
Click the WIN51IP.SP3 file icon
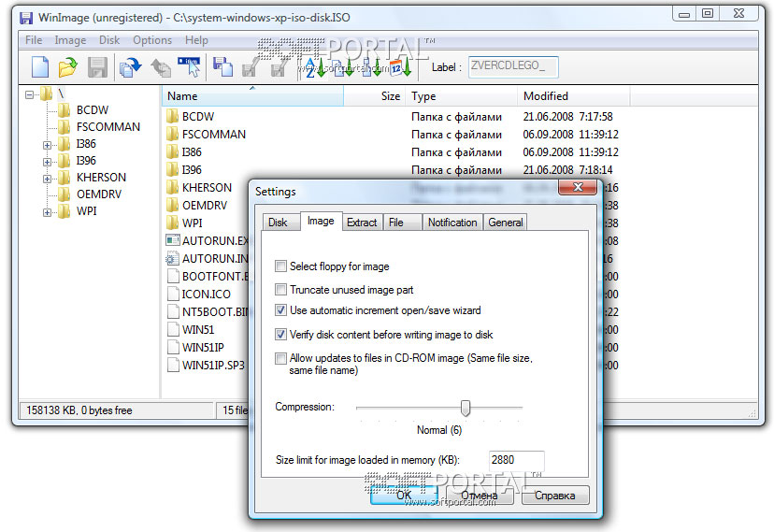[173, 366]
